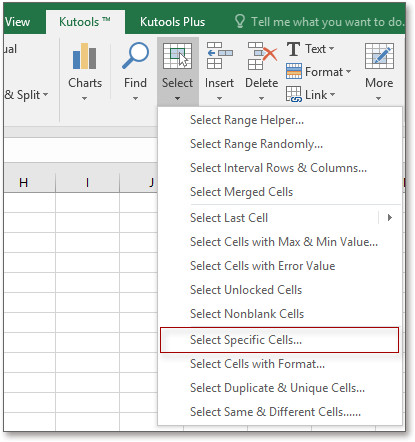Click the Select cells icon
The width and height of the screenshot is (415, 442).
point(177,56)
